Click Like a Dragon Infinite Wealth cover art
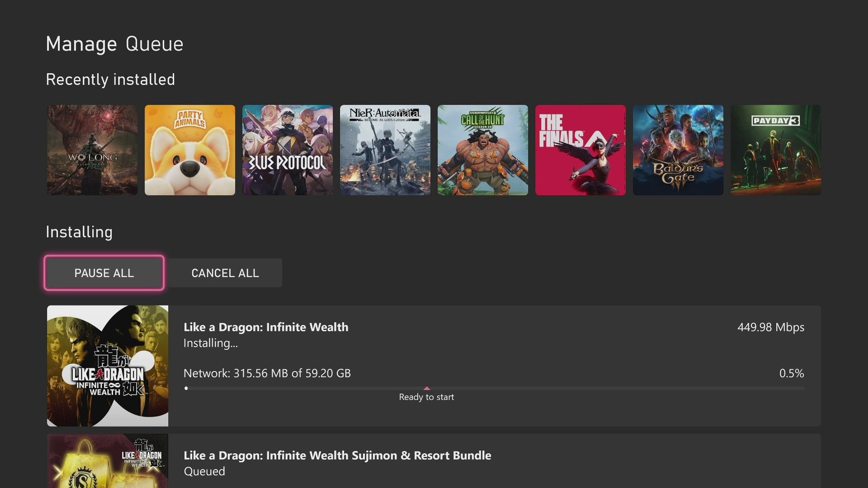Screen dimensions: 868x488 108,366
